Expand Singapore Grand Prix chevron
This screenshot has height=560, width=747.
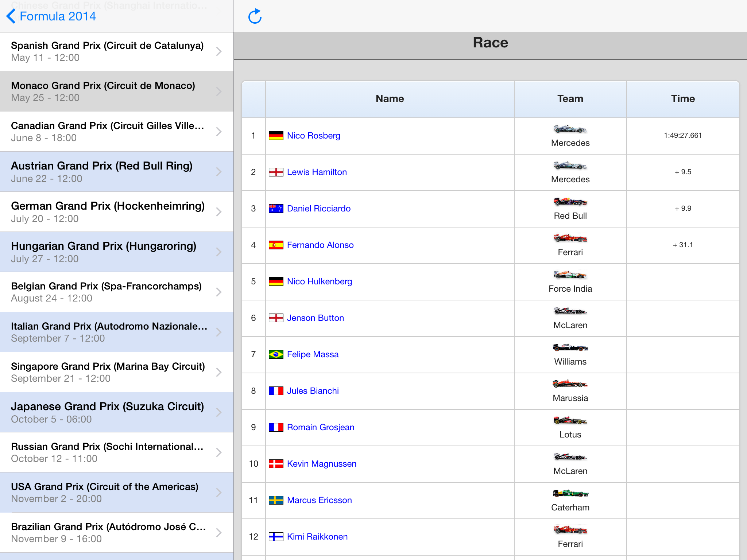(219, 372)
